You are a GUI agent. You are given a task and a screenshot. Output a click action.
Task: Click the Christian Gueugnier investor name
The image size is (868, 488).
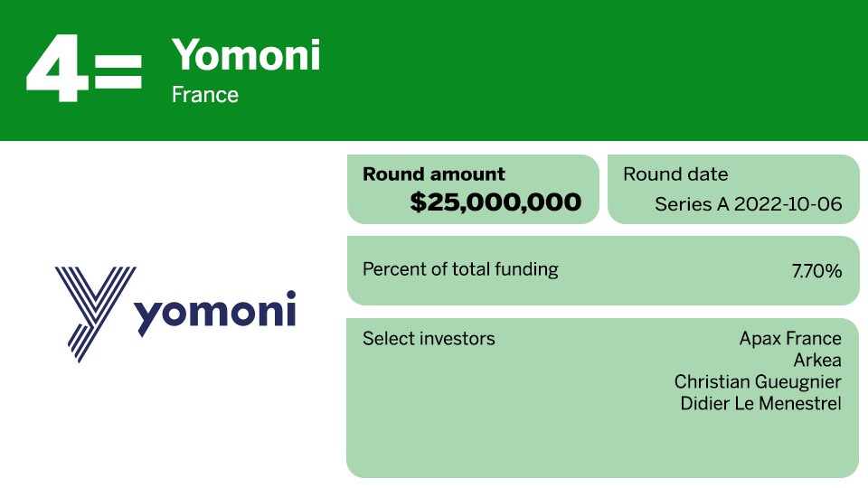point(758,382)
